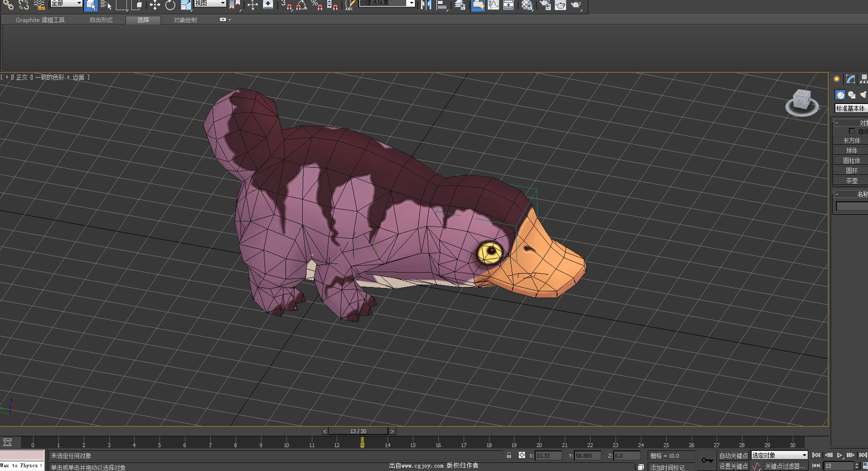Activate the Select Object arrow tool
The width and height of the screenshot is (868, 471).
tap(91, 5)
